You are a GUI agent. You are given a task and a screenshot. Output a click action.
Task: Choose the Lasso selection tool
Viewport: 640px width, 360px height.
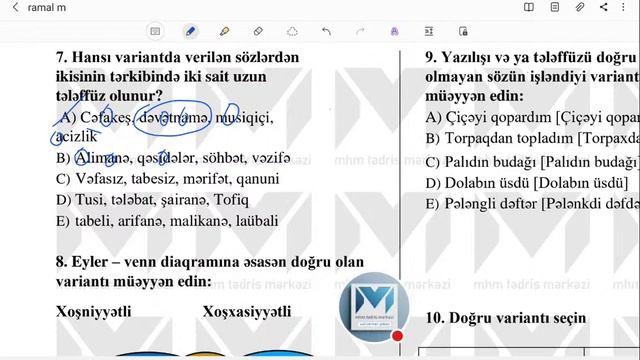(292, 31)
